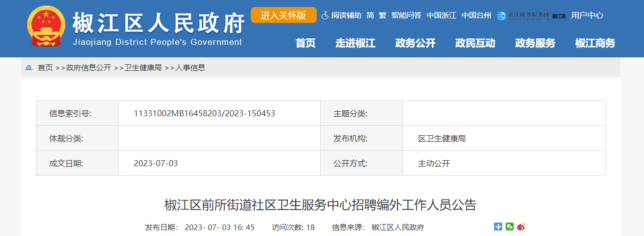Click the 信息索引号 label cell
644x236 pixels.
(77, 113)
